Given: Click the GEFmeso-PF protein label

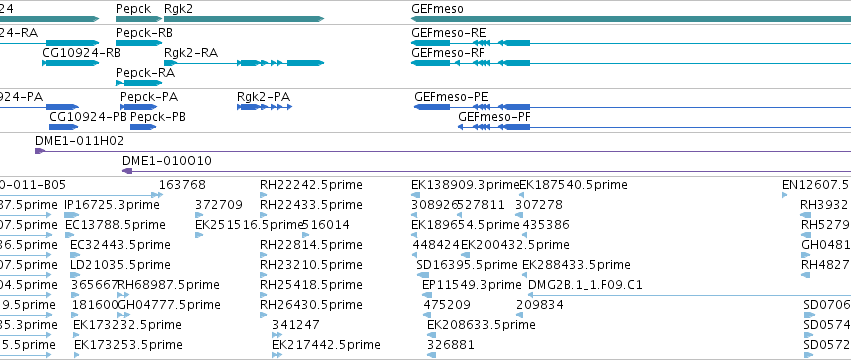Looking at the screenshot, I should [x=494, y=117].
